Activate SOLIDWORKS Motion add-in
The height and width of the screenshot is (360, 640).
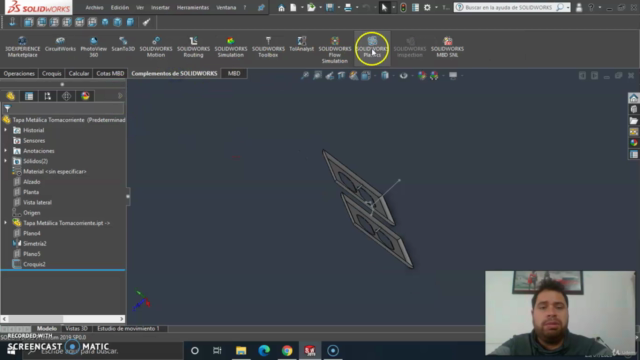click(x=156, y=47)
